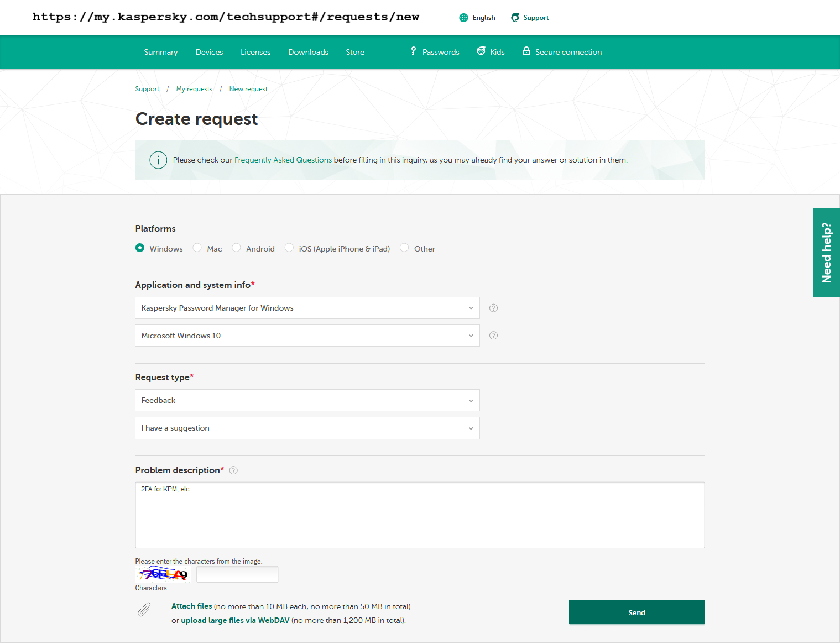
Task: Open the Need help? side tab
Action: tap(827, 253)
